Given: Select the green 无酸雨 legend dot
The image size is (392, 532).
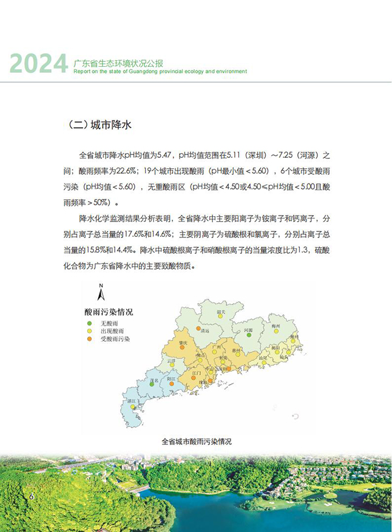Looking at the screenshot, I should pos(89,324).
